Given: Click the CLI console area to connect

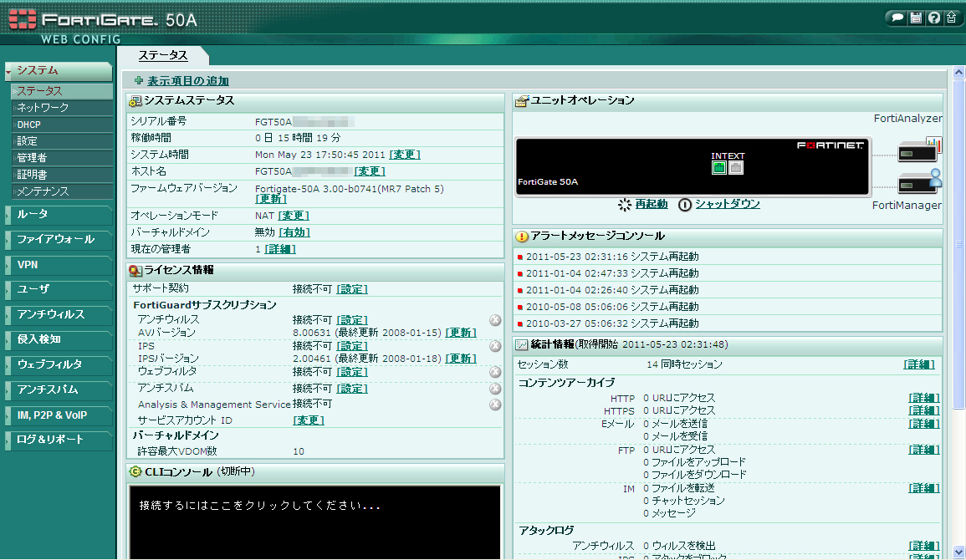Looking at the screenshot, I should click(314, 522).
